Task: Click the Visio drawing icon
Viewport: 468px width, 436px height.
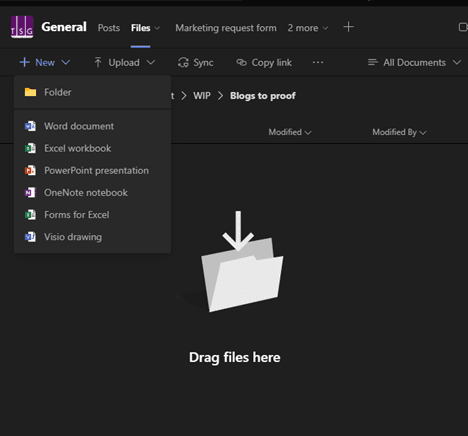Action: [x=30, y=237]
